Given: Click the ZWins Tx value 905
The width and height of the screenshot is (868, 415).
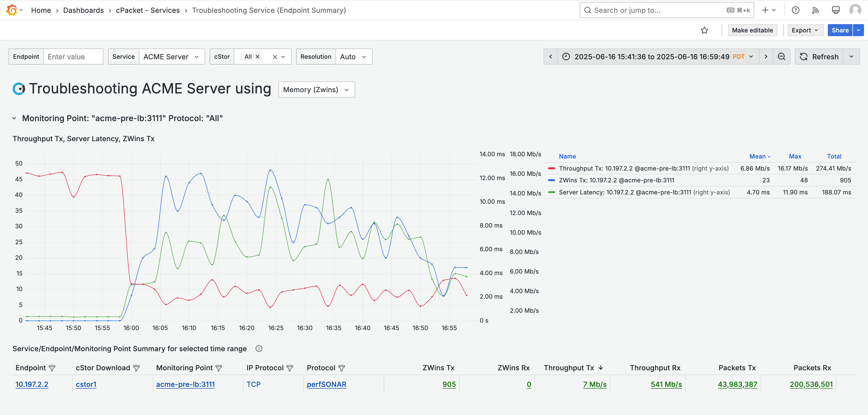Looking at the screenshot, I should (449, 384).
